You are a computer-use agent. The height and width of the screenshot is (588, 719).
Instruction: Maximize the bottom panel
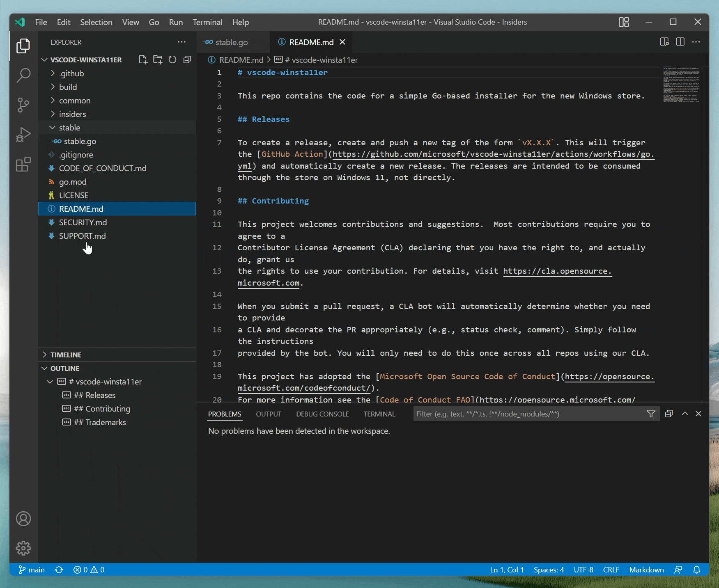pos(685,414)
